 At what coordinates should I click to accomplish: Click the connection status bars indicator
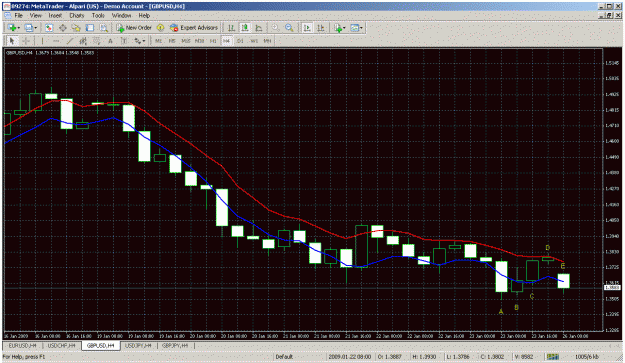pos(552,356)
